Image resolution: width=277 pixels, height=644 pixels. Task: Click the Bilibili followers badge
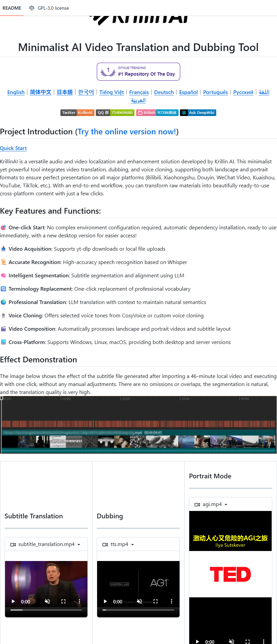[157, 113]
